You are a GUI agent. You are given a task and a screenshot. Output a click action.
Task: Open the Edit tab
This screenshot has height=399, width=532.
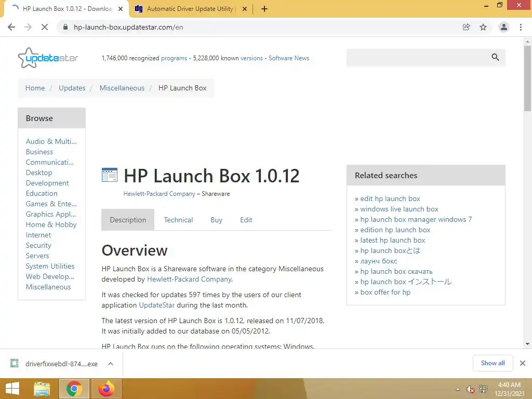246,220
